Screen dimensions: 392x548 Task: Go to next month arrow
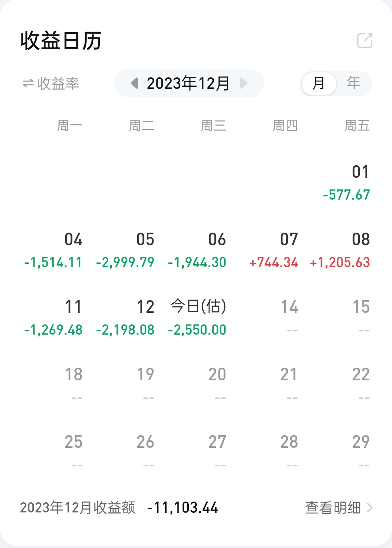(x=244, y=83)
